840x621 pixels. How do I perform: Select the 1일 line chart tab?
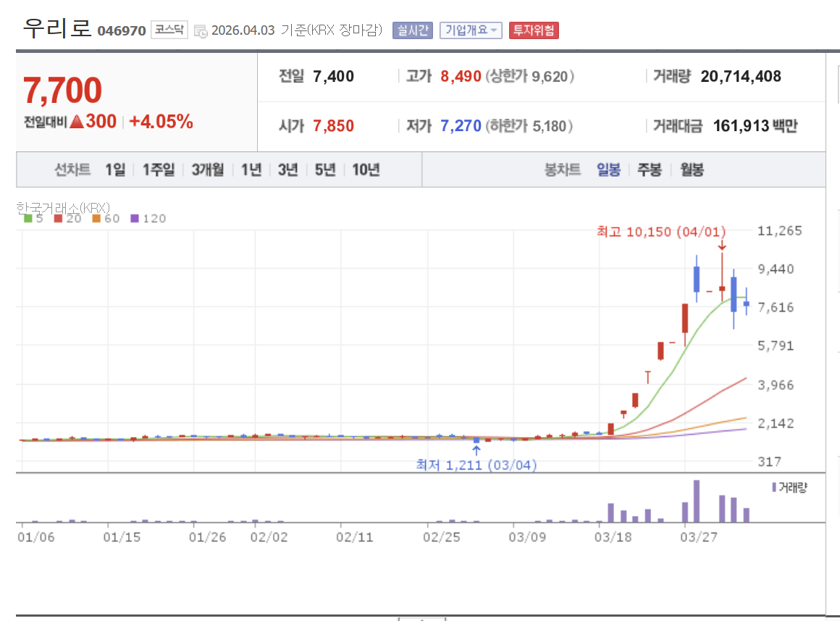115,170
